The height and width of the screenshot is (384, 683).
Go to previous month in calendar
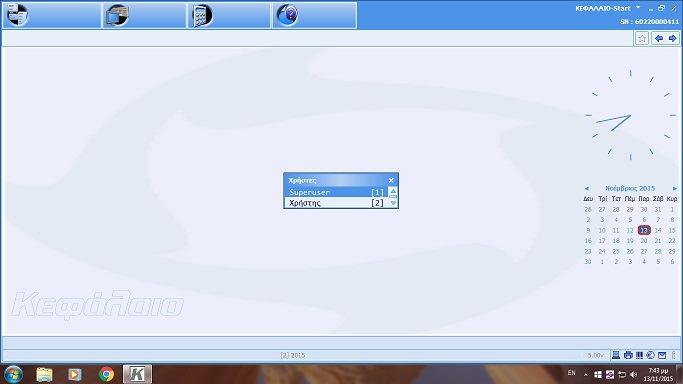pyautogui.click(x=587, y=189)
